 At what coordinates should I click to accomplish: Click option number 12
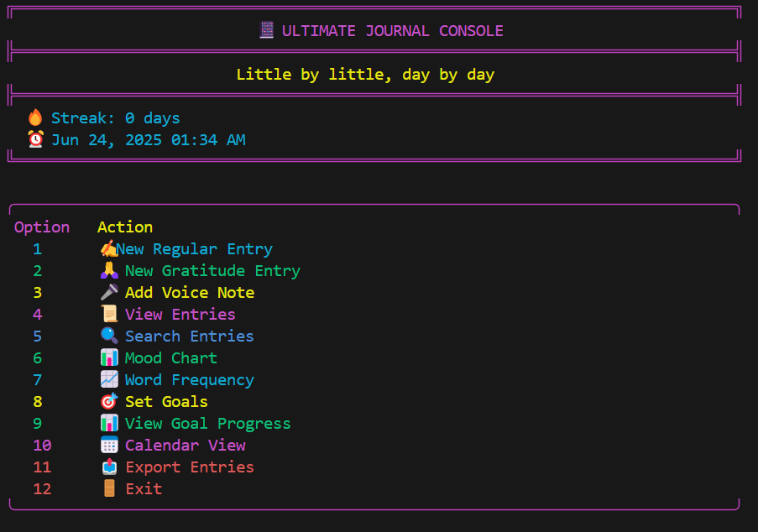click(x=42, y=489)
